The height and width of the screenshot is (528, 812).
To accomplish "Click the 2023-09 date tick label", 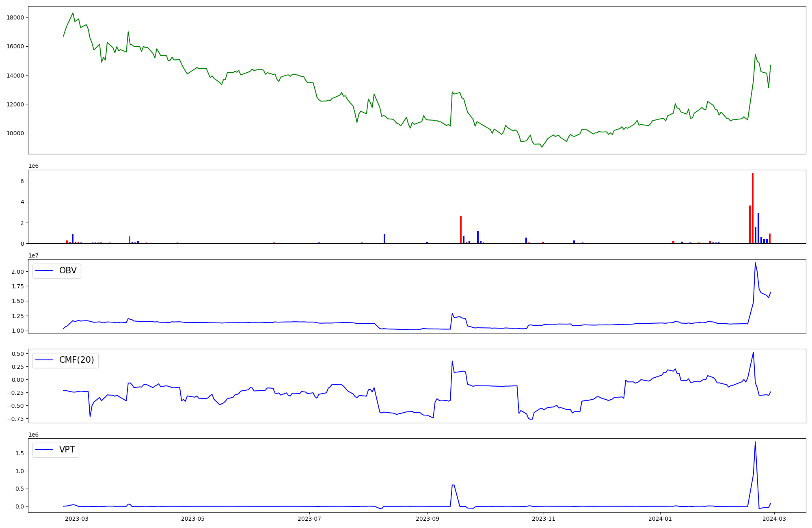I will (428, 519).
